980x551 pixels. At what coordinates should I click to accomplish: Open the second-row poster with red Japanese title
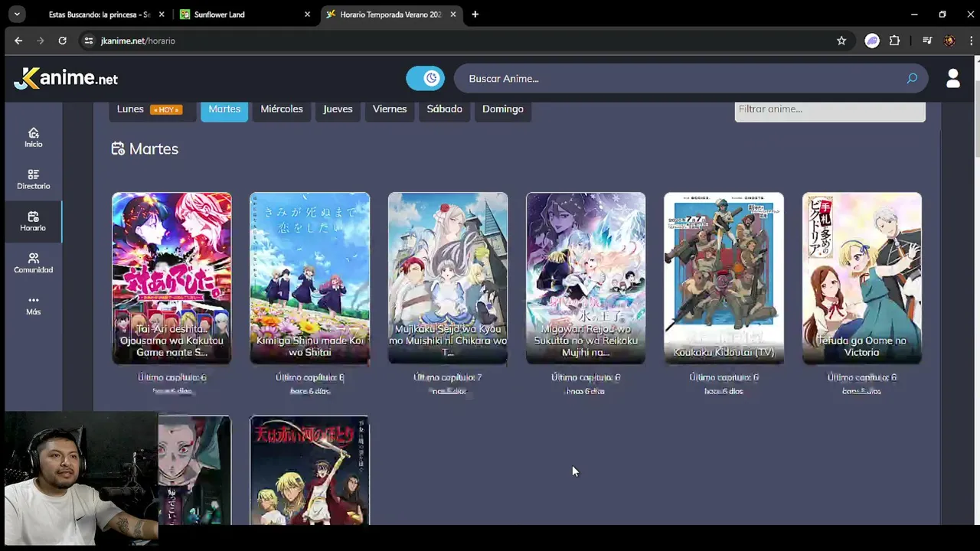(309, 470)
